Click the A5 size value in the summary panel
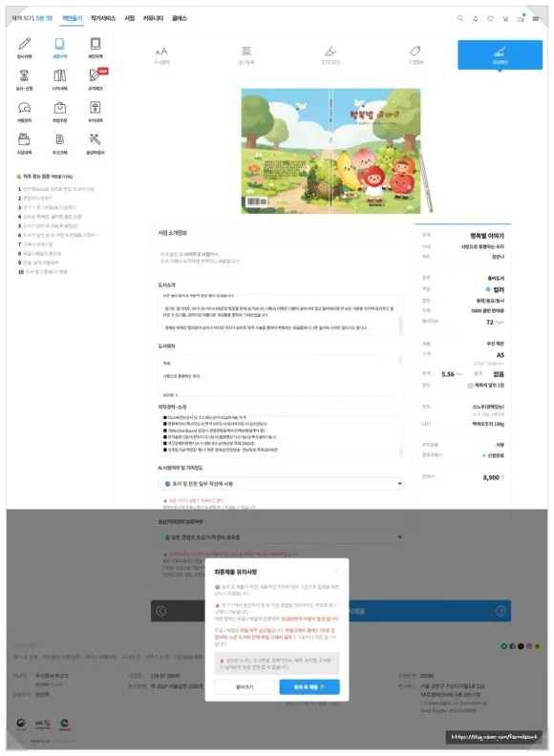 pyautogui.click(x=501, y=355)
